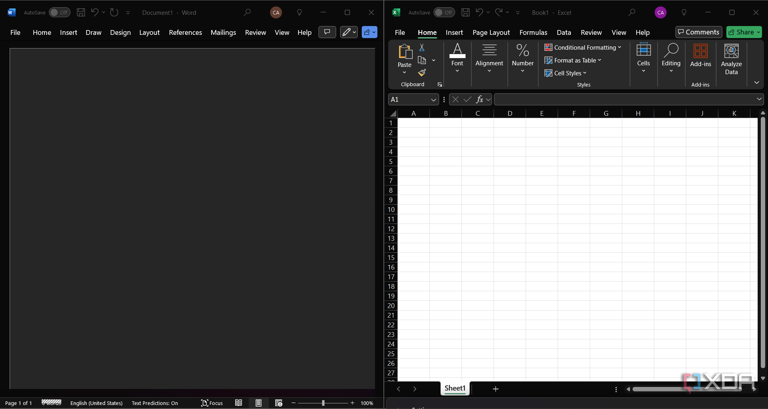Save the Excel workbook with the disk icon
768x409 pixels.
tap(465, 12)
